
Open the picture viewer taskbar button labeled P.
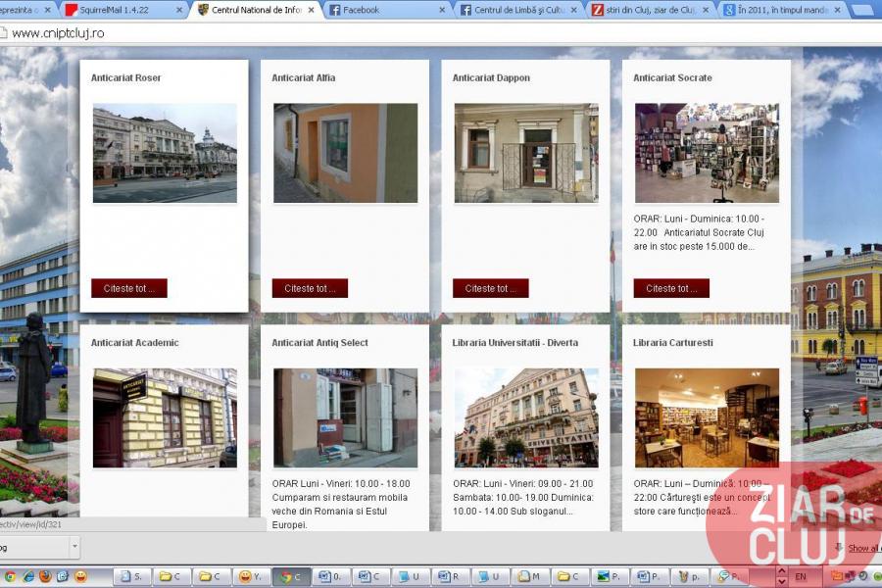610,576
